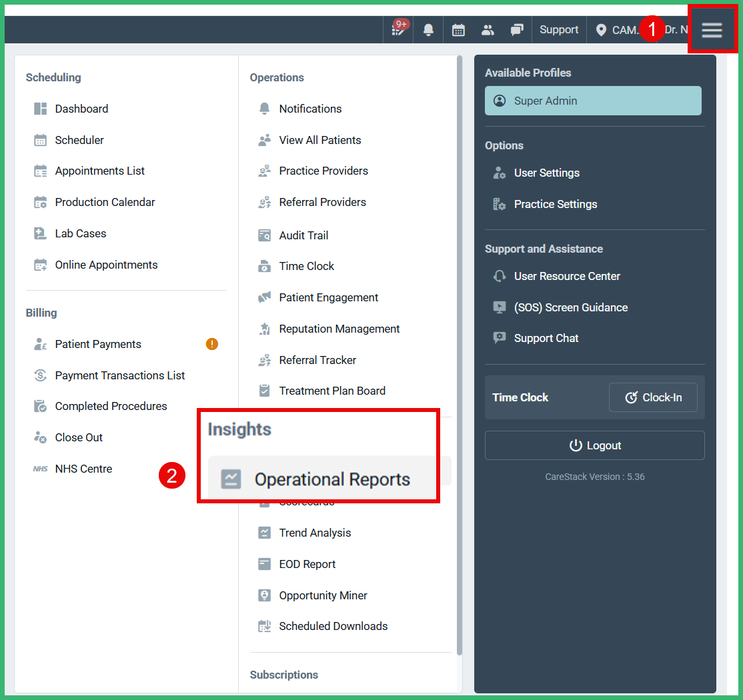Select the Super Admin profile
The image size is (743, 700).
pyautogui.click(x=593, y=101)
